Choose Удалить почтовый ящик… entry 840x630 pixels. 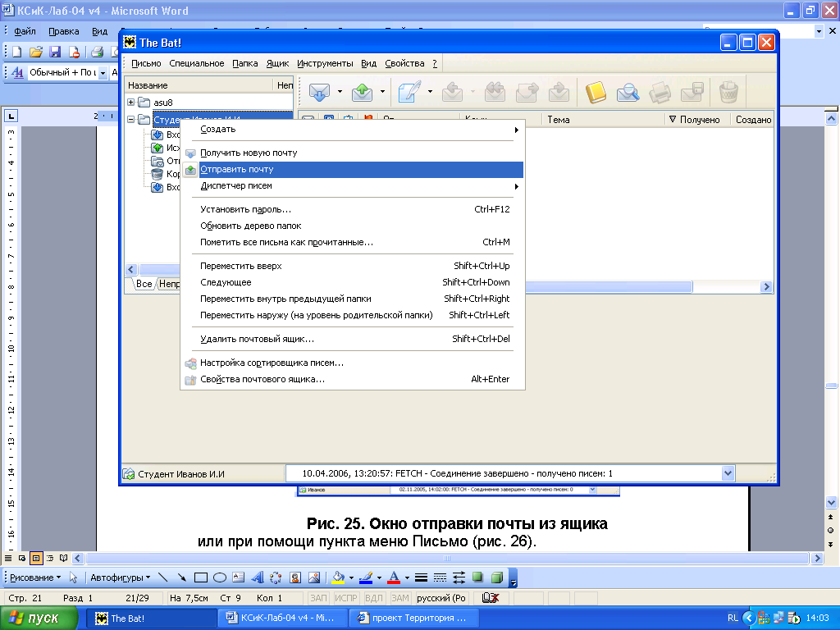353,339
